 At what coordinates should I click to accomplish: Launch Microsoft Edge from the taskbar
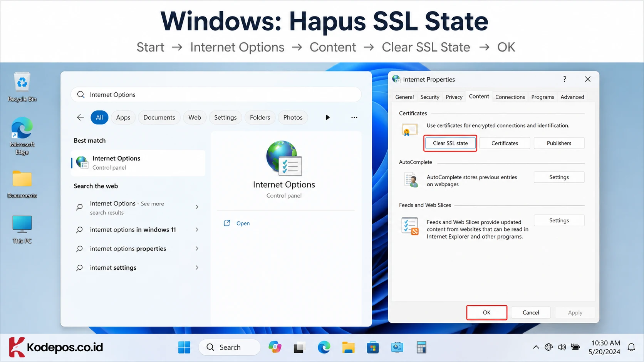[x=324, y=347]
